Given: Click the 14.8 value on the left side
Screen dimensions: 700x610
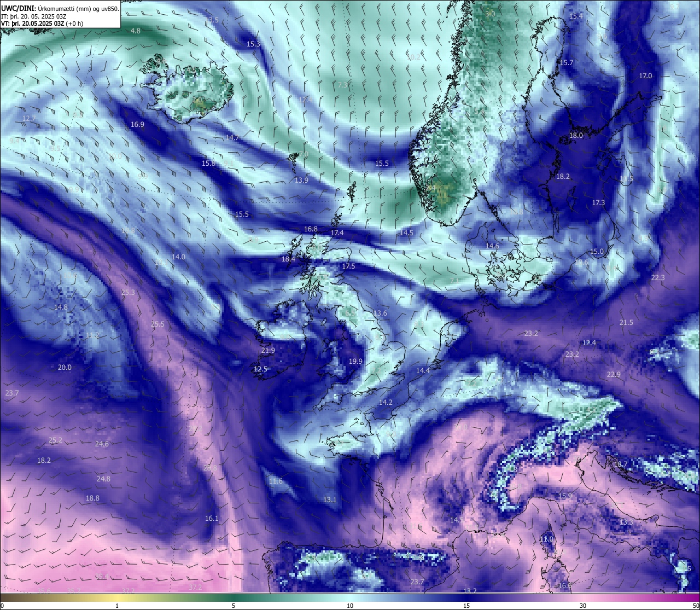Looking at the screenshot, I should (61, 307).
